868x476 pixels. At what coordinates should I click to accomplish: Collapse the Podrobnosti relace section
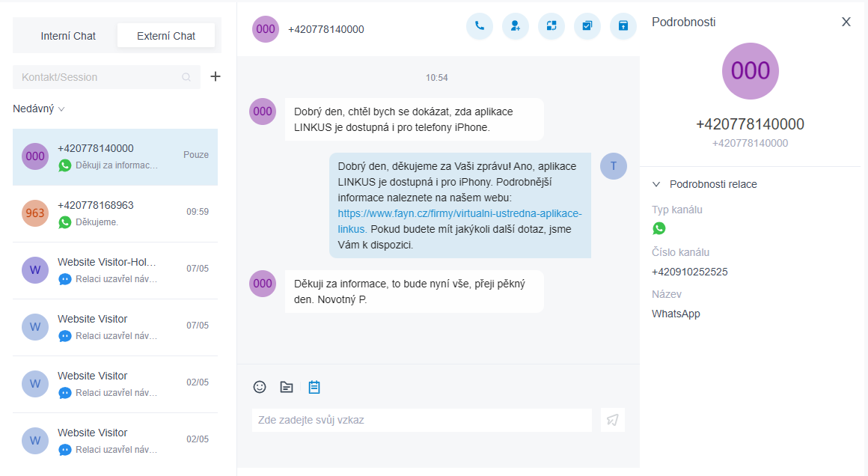(656, 184)
